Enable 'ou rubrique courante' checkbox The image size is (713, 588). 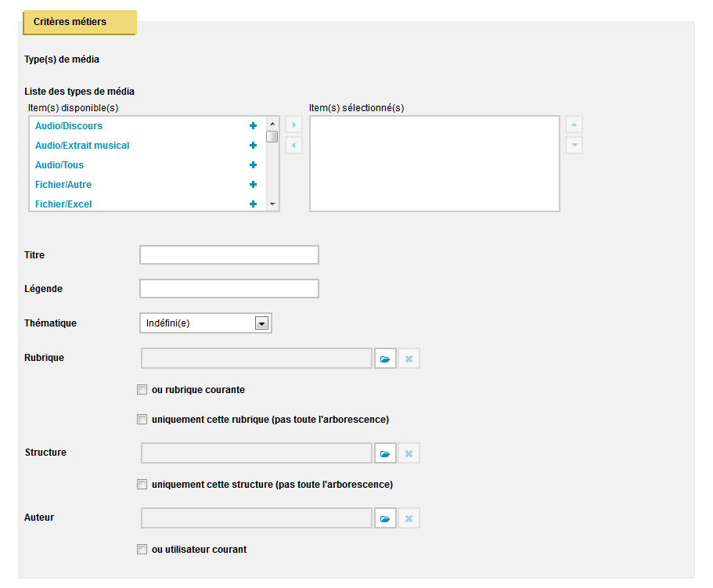pyautogui.click(x=142, y=390)
